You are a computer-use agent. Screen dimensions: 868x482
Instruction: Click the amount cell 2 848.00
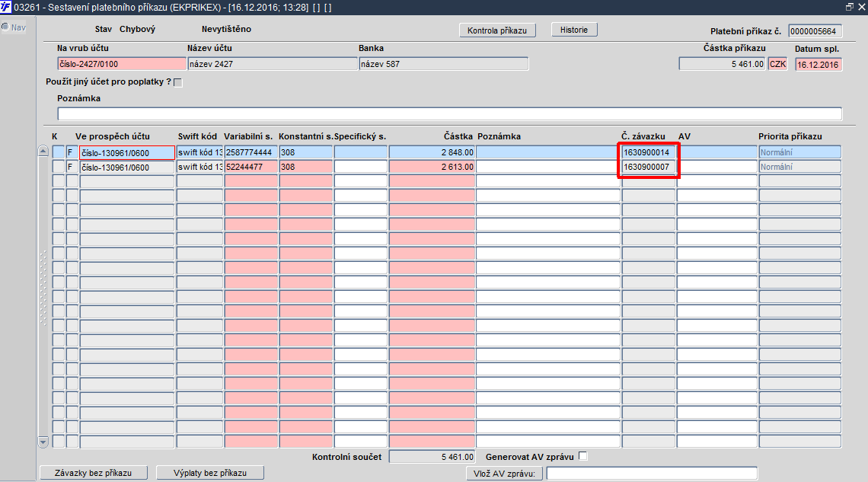[x=432, y=152]
